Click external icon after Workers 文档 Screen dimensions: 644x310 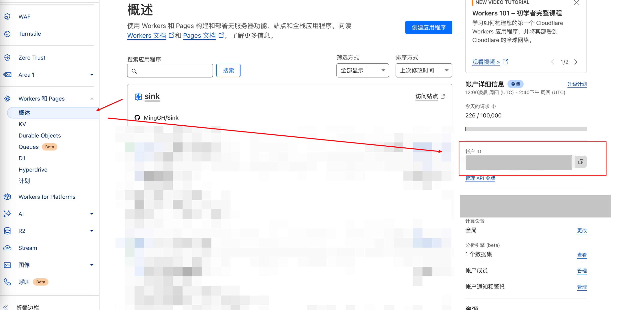coord(171,35)
